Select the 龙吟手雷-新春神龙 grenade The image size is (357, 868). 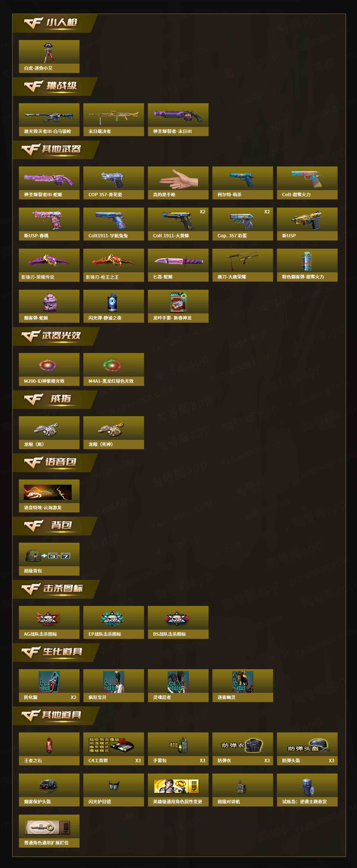[x=178, y=306]
